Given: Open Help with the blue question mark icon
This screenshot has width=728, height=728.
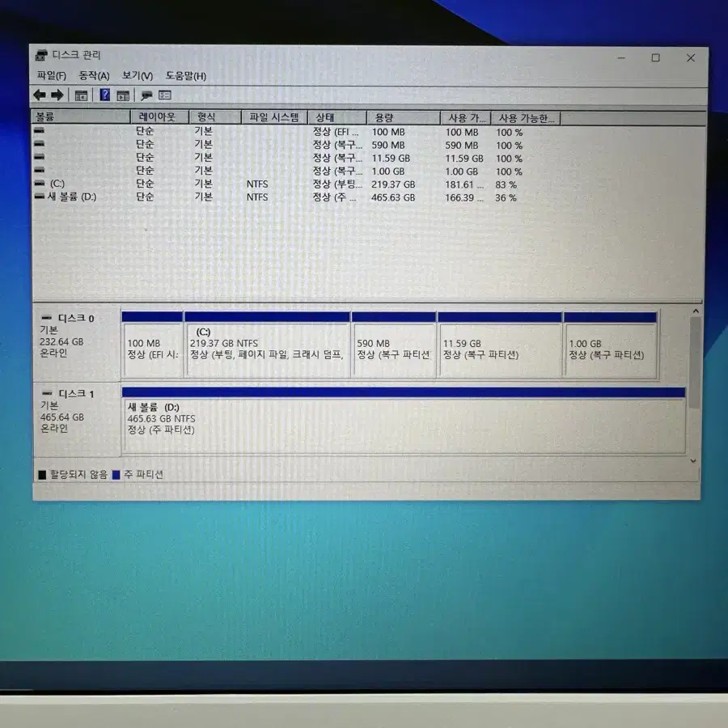Looking at the screenshot, I should 105,95.
